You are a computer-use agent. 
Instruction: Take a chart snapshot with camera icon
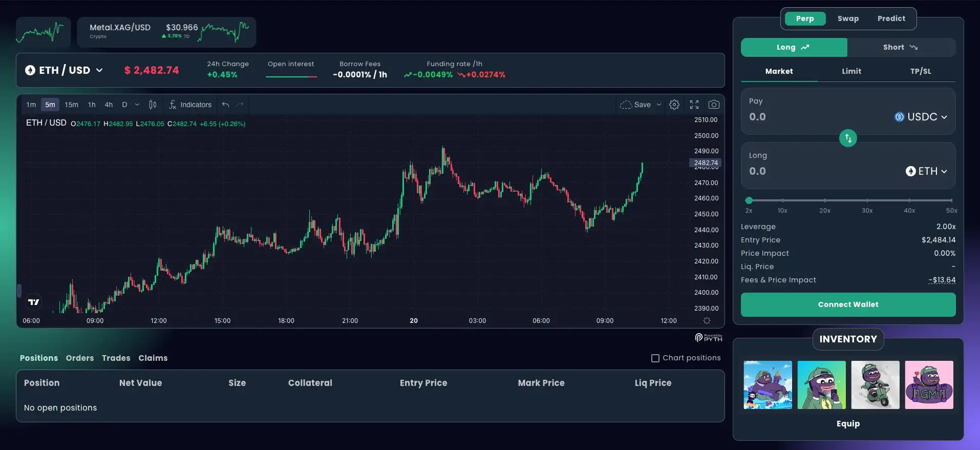coord(714,105)
